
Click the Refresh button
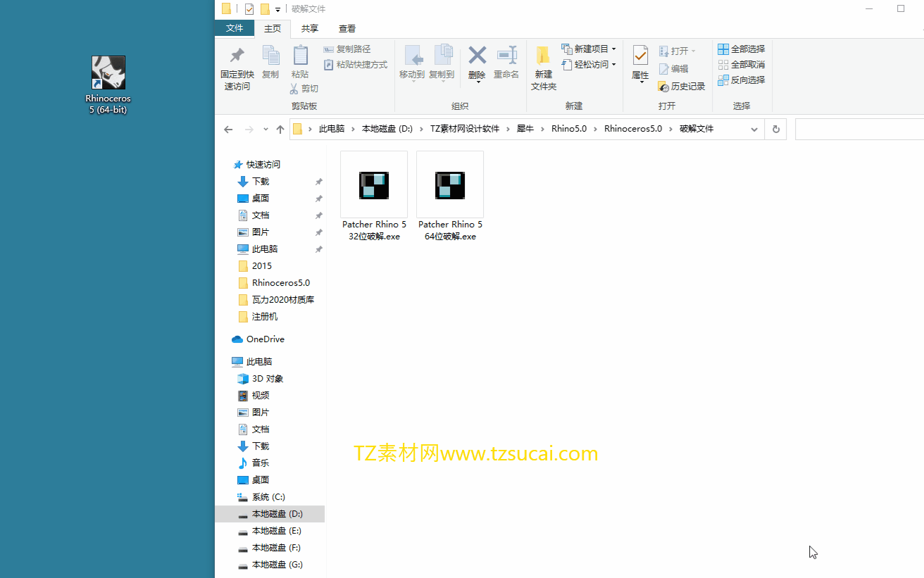click(x=776, y=130)
